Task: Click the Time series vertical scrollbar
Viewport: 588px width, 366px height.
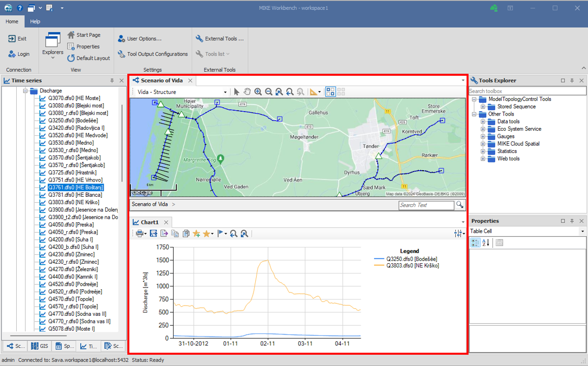Action: 122,143
